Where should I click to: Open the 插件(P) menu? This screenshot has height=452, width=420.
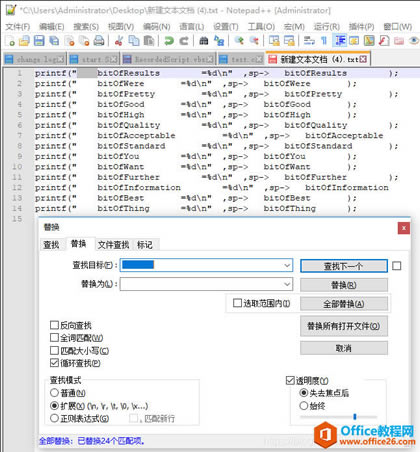[x=361, y=27]
